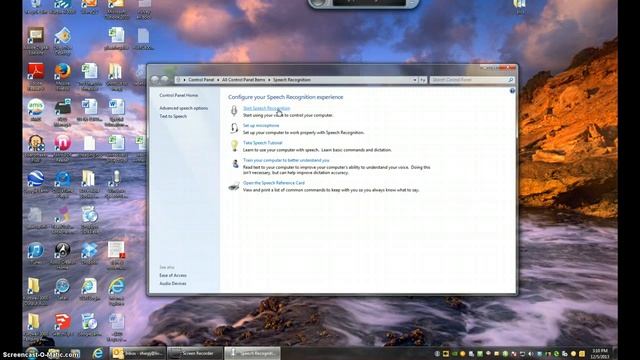Select Speech Recognition in the breadcrumb path

291,80
